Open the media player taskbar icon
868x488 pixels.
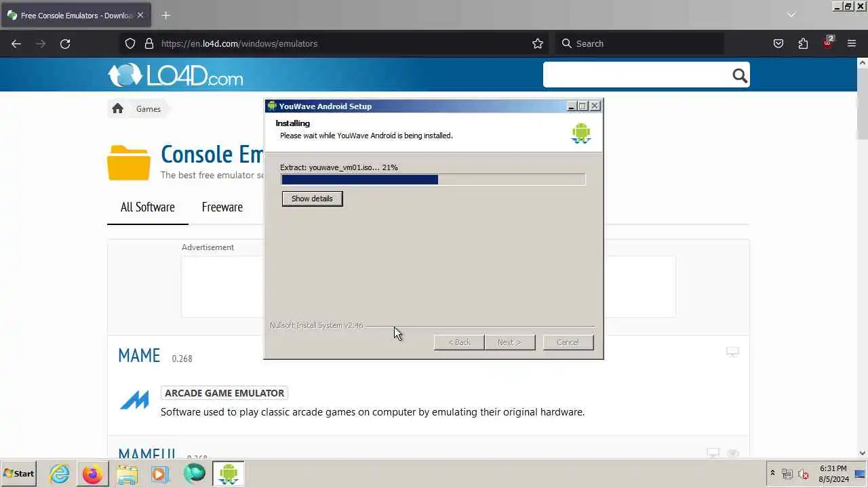pos(160,474)
